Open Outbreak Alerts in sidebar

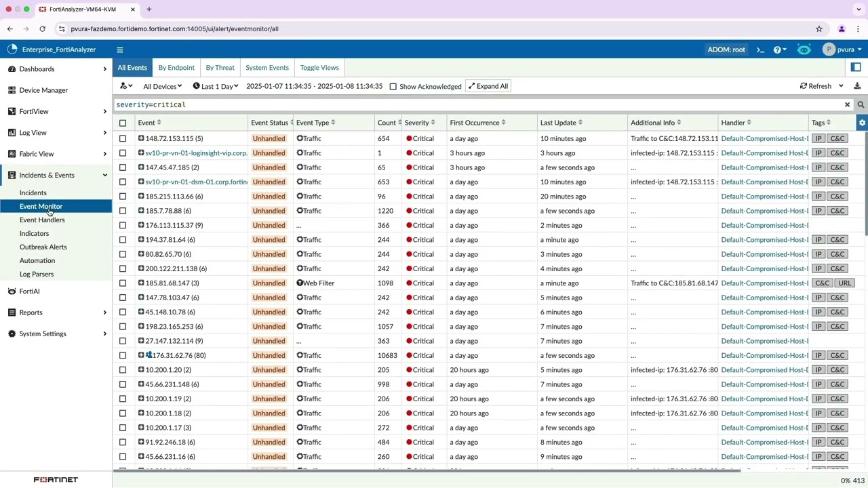tap(43, 247)
